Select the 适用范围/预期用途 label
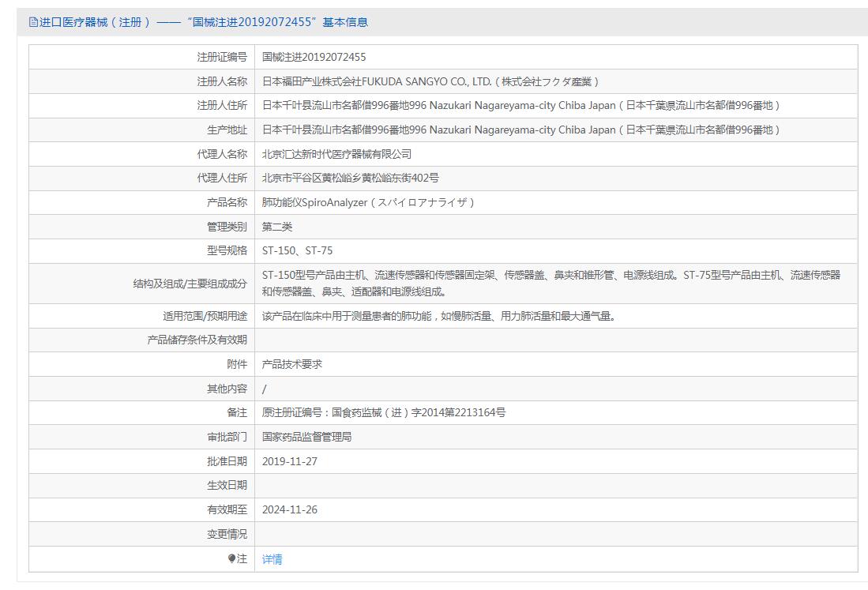Viewport: 868px width, 590px height. coord(205,316)
